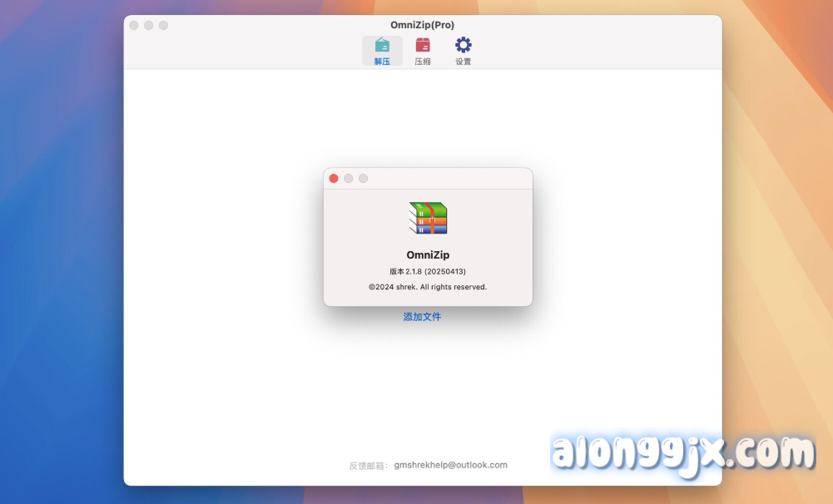Screen dimensions: 833x504
Task: Click the OmniZip archive icon in About dialog
Action: click(428, 218)
